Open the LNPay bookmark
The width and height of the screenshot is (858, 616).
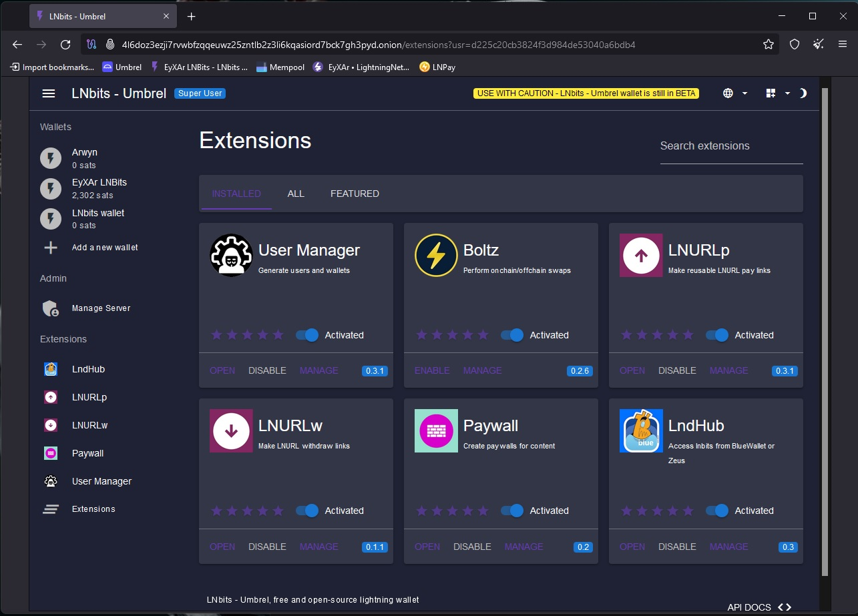(437, 67)
